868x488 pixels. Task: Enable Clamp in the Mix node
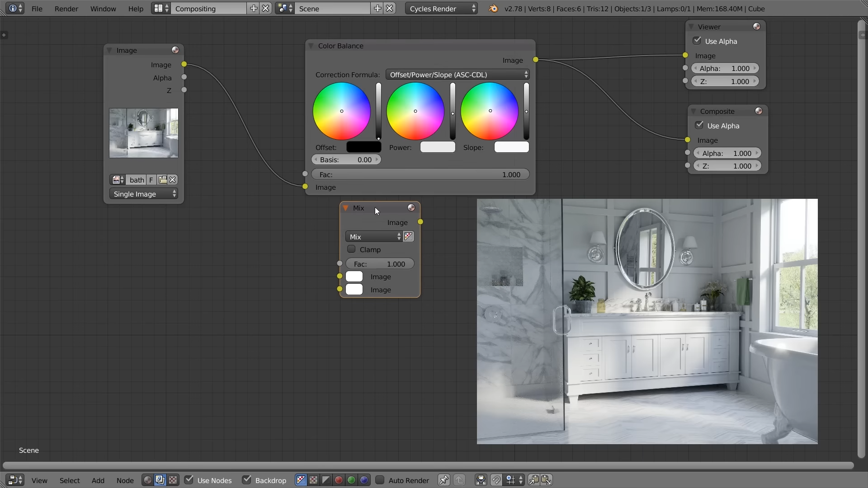[351, 249]
